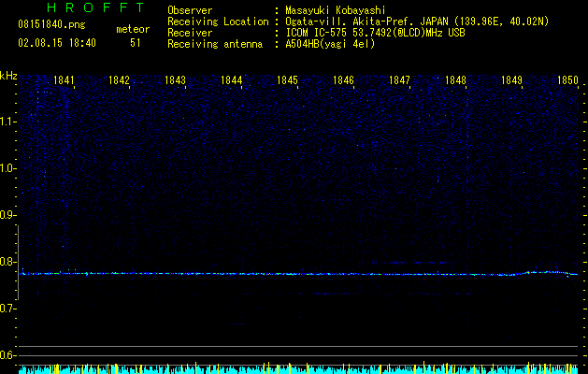Click the Observer field label

click(x=190, y=10)
